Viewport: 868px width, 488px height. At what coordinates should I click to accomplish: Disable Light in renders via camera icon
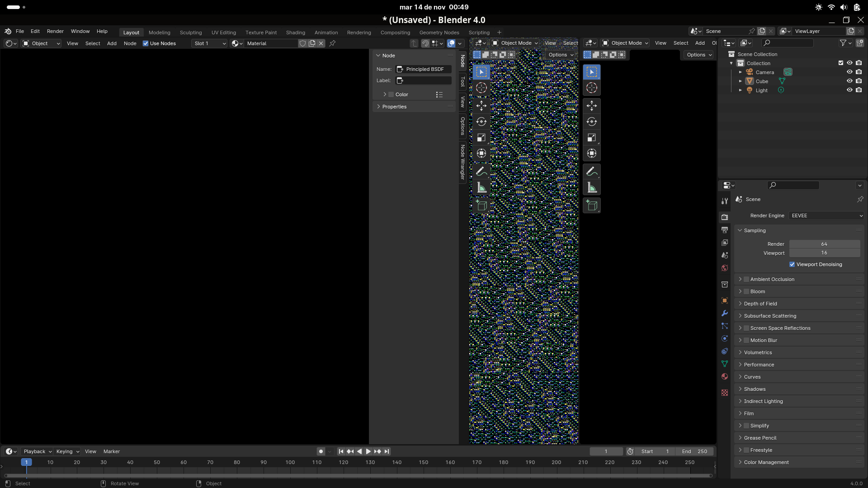click(859, 90)
